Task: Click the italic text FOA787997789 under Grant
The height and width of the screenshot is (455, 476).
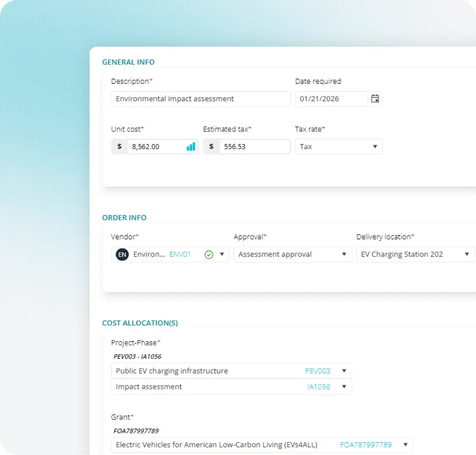Action: (136, 431)
